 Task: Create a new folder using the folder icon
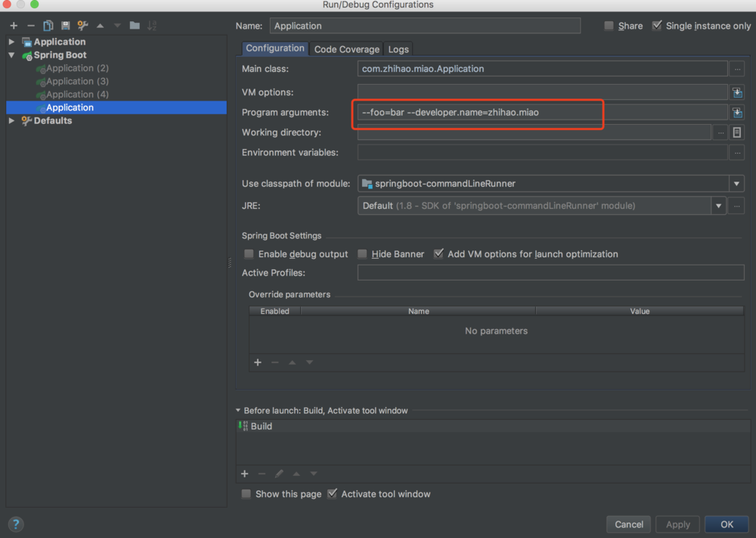[x=134, y=25]
